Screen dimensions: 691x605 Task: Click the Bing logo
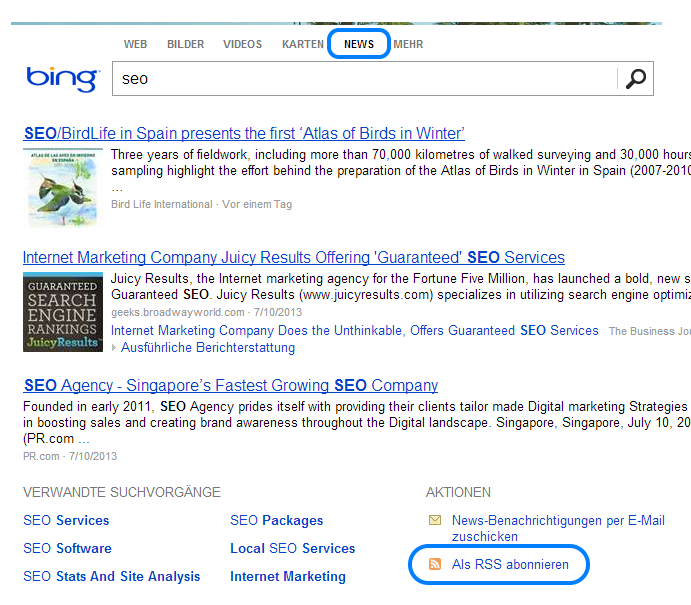pos(63,79)
